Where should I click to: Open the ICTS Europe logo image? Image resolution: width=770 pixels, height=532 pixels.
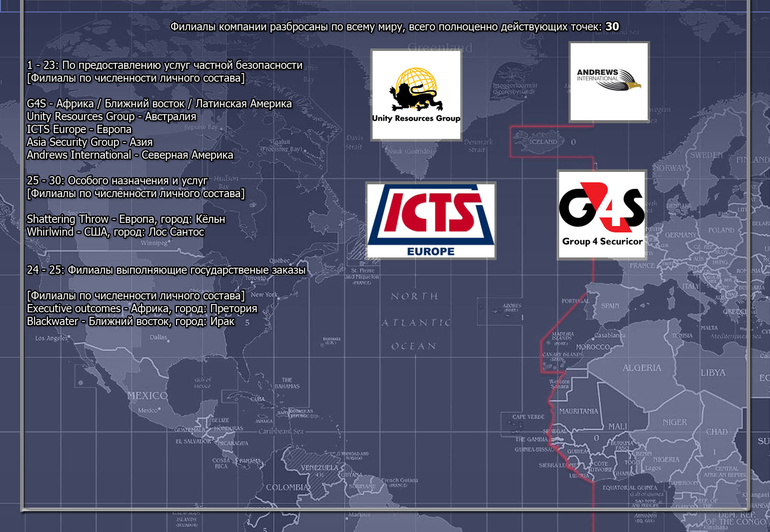point(431,221)
